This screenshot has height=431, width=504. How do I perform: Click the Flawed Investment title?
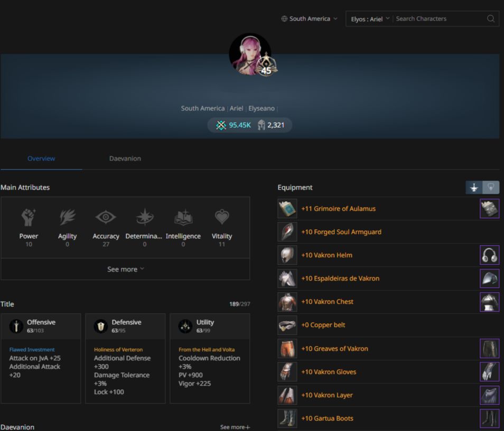click(32, 350)
